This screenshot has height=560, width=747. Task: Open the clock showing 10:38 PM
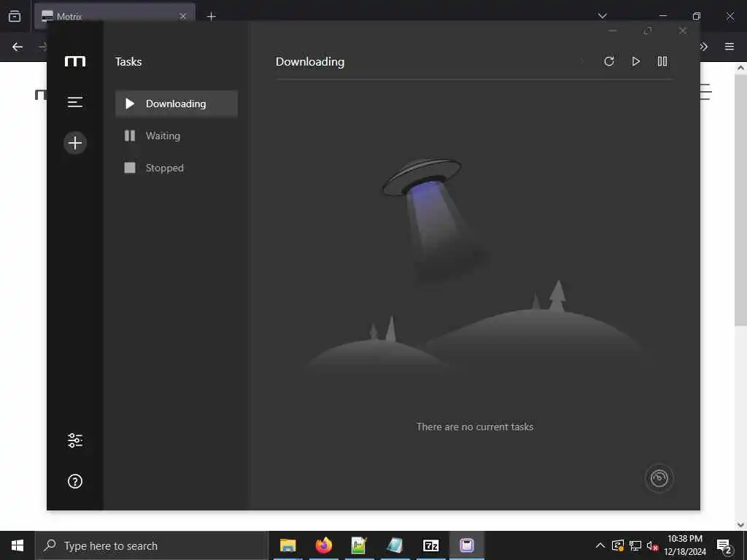(x=684, y=545)
